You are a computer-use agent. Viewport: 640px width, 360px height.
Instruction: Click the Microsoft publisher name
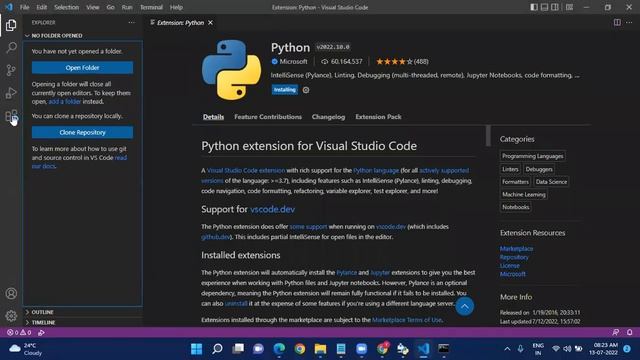293,62
